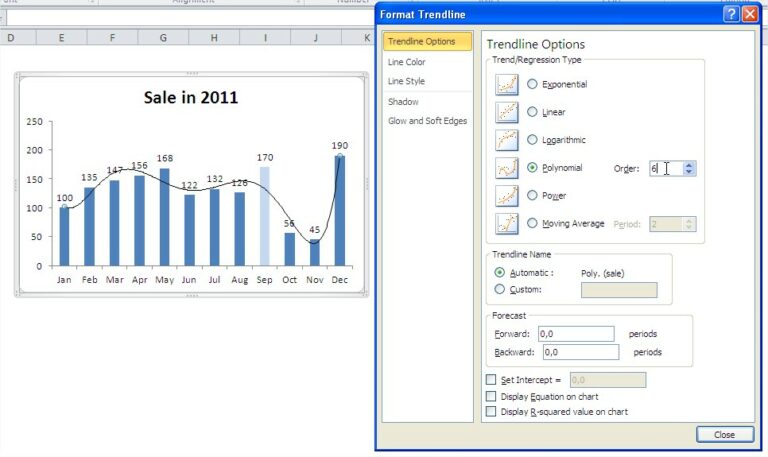Choose the Moving Average radio option
This screenshot has height=457, width=768.
(x=532, y=224)
